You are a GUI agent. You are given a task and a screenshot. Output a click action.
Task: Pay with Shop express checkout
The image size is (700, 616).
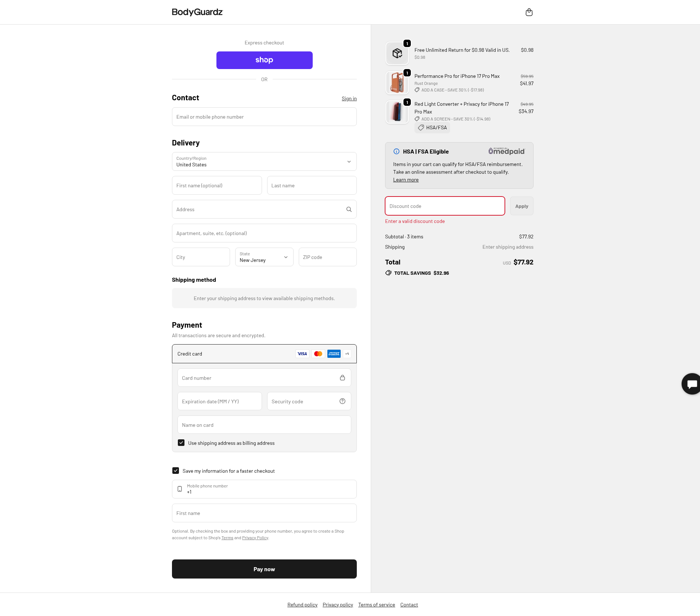(x=264, y=60)
